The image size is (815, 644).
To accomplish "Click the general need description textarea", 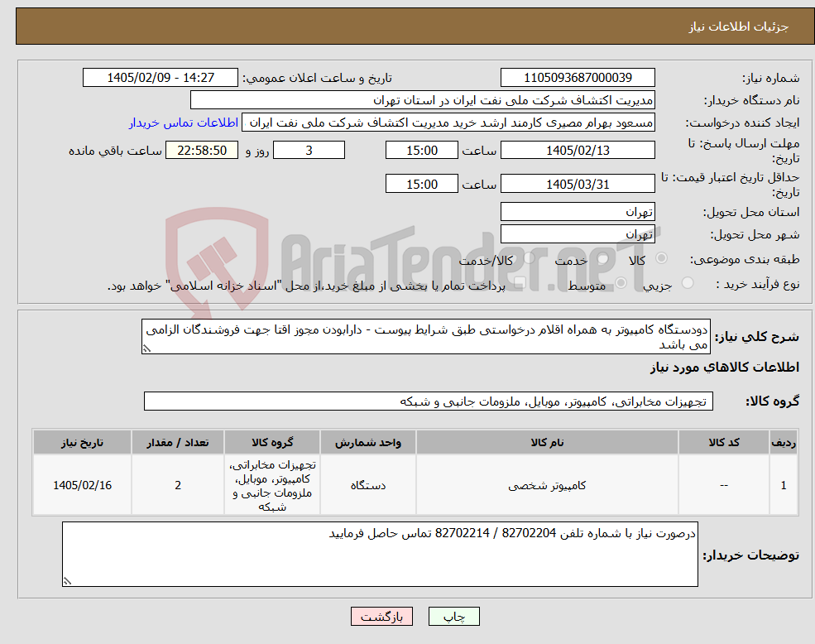I will [x=425, y=337].
